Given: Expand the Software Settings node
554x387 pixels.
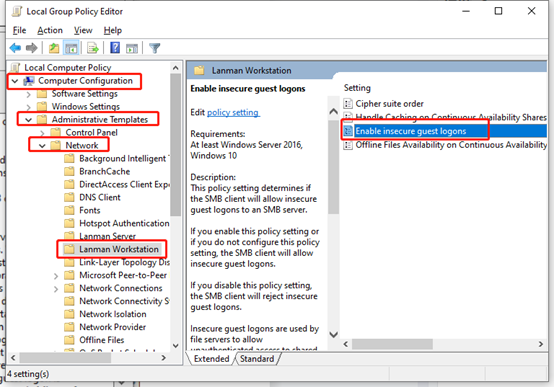Looking at the screenshot, I should (29, 94).
